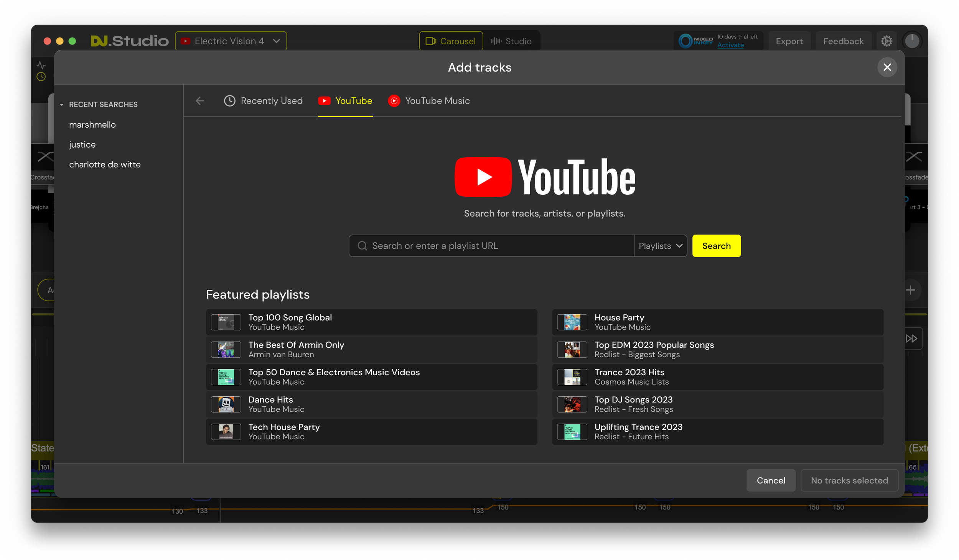Open the YouTube Music tab
The width and height of the screenshot is (959, 560).
pos(429,101)
